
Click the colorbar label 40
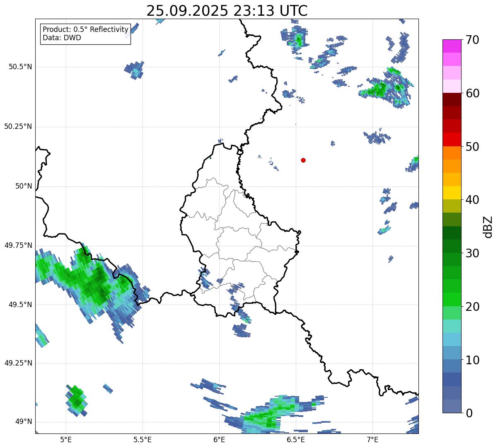[x=472, y=200]
